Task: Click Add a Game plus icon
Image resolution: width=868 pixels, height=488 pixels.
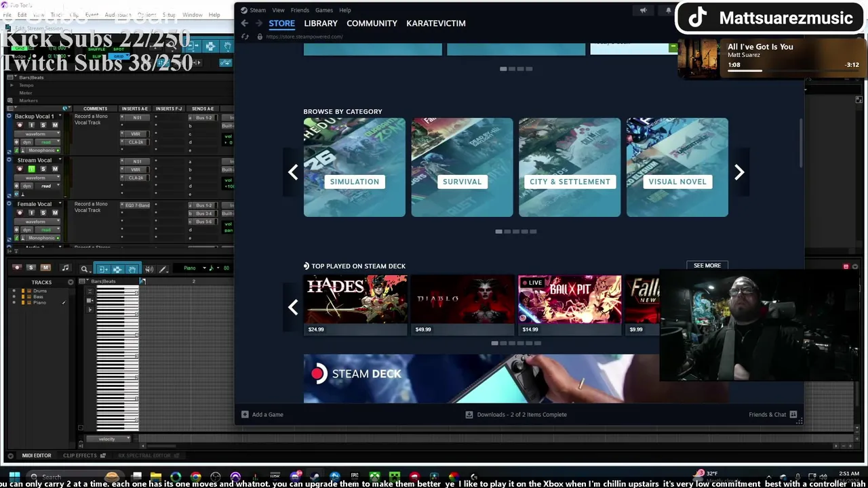Action: 245,414
